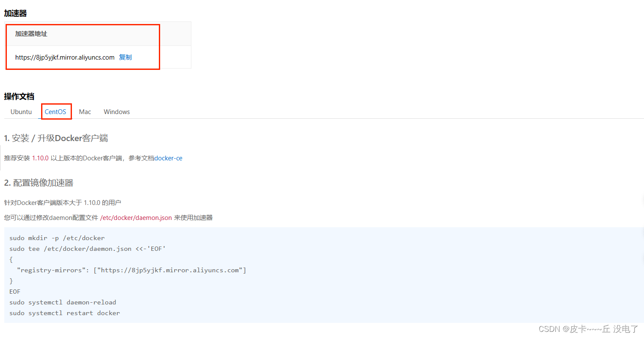Open the Mac tab
The height and width of the screenshot is (337, 644).
pos(85,111)
